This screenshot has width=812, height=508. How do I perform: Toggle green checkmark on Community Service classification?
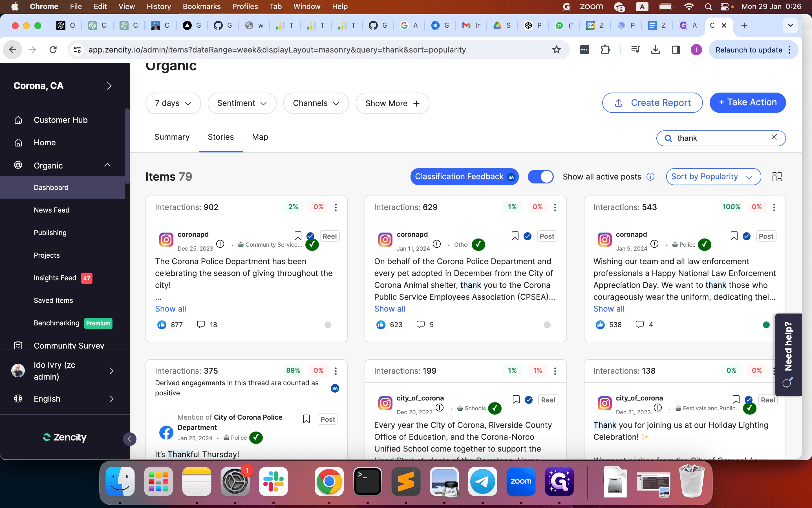[x=312, y=245]
